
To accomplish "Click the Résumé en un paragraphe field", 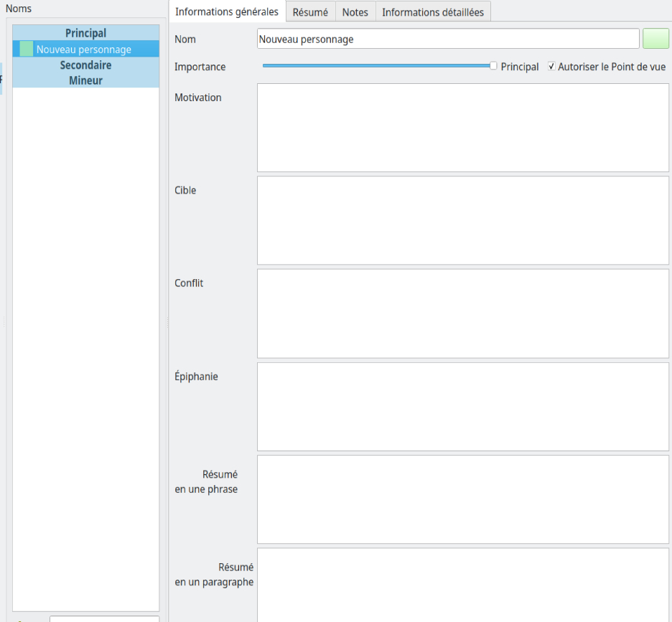I will [462, 583].
